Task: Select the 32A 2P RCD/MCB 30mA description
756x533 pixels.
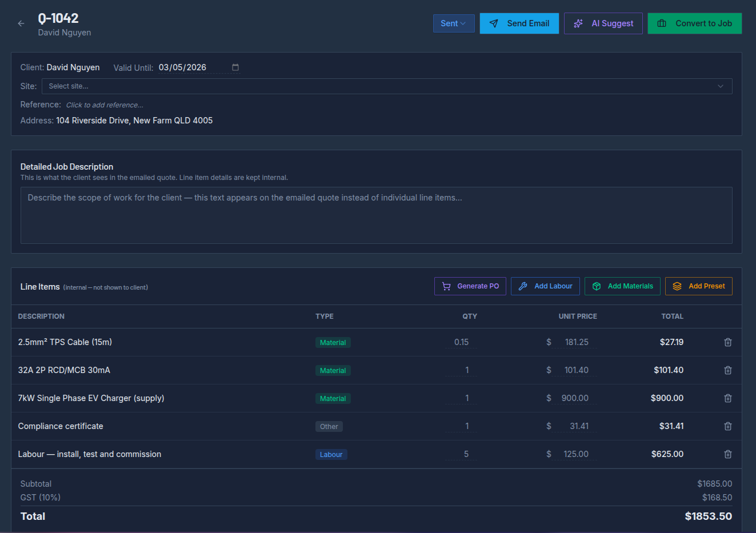Action: click(64, 370)
